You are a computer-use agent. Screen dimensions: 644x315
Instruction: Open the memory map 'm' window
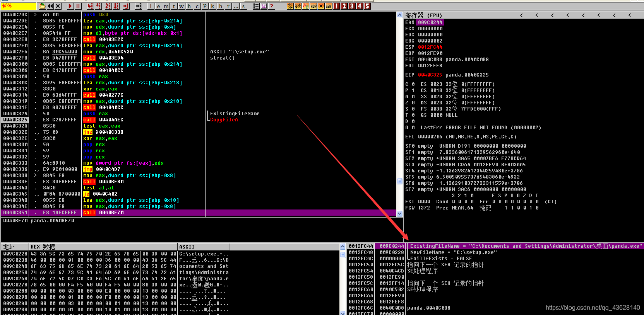pyautogui.click(x=166, y=6)
